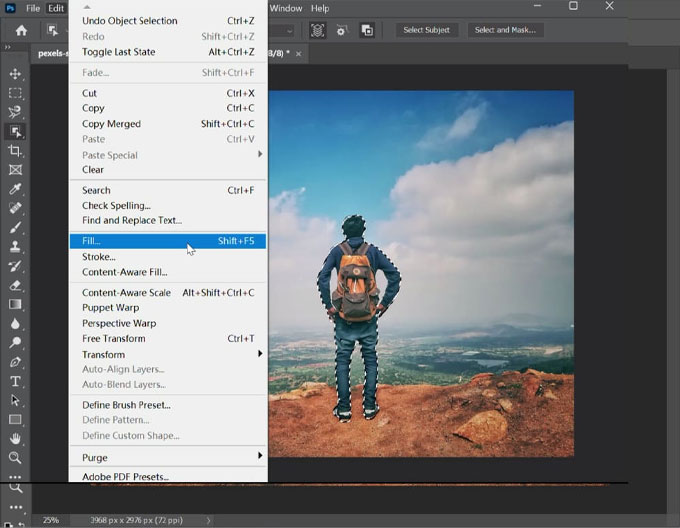The width and height of the screenshot is (680, 528).
Task: Choose the Crop tool
Action: pyautogui.click(x=15, y=151)
